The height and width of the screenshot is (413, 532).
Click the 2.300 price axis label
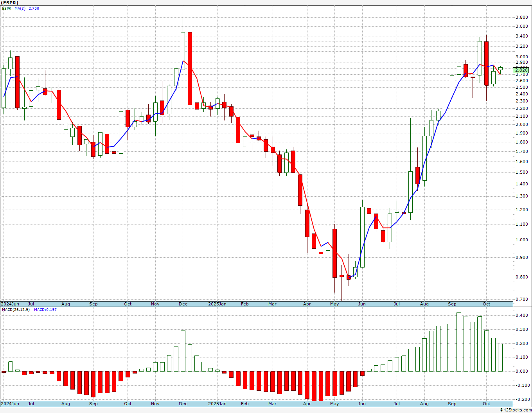coord(522,101)
